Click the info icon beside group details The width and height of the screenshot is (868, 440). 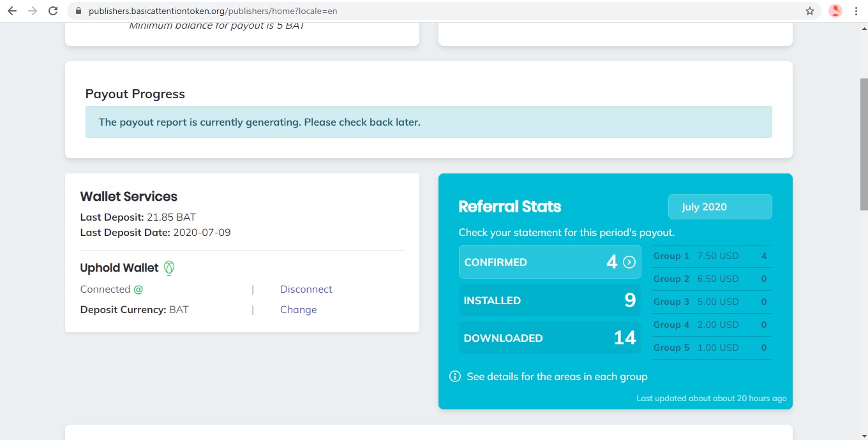click(455, 376)
